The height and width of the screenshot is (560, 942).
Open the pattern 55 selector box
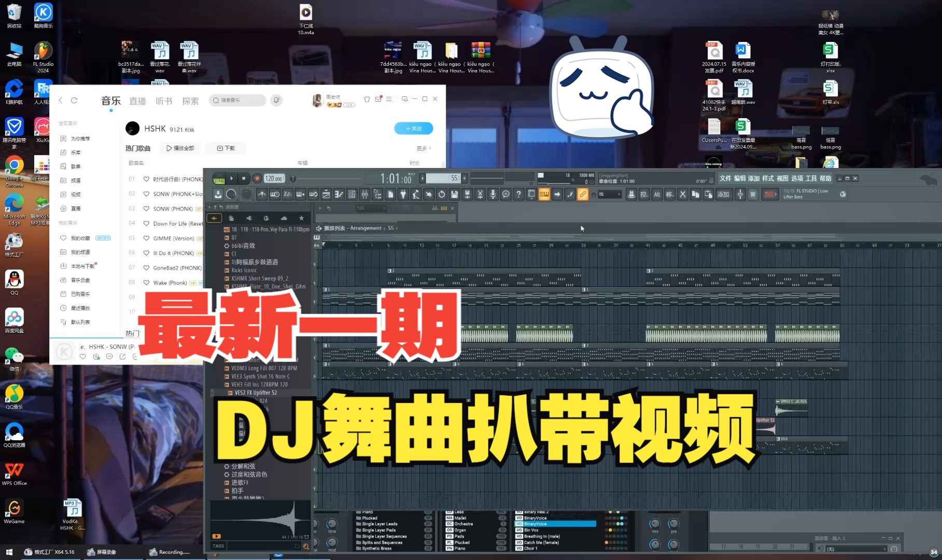(x=442, y=178)
